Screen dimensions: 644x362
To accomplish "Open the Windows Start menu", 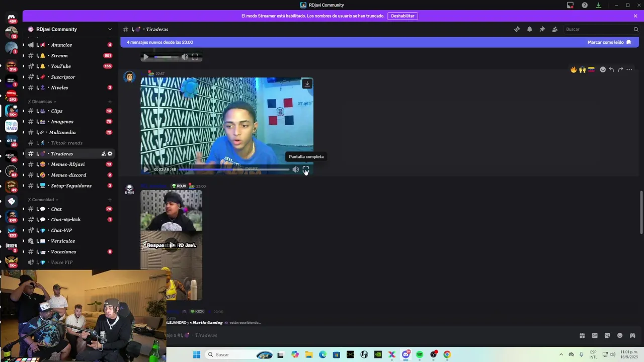I will (x=197, y=354).
